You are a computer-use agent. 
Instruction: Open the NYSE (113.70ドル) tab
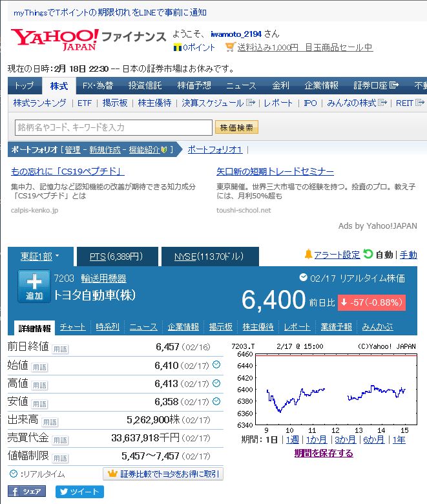click(209, 257)
